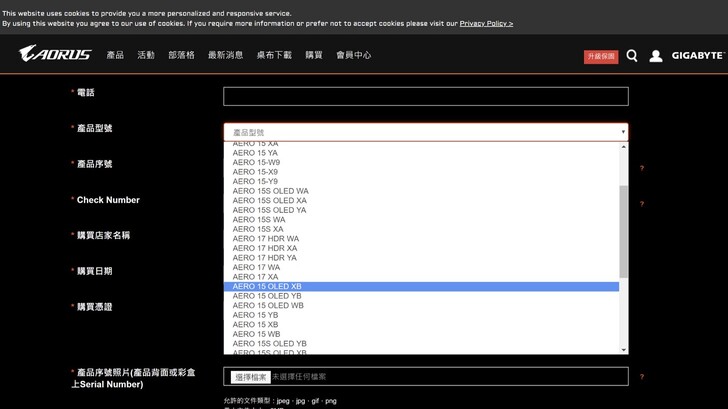Select AERO 15 WB option

pyautogui.click(x=421, y=334)
